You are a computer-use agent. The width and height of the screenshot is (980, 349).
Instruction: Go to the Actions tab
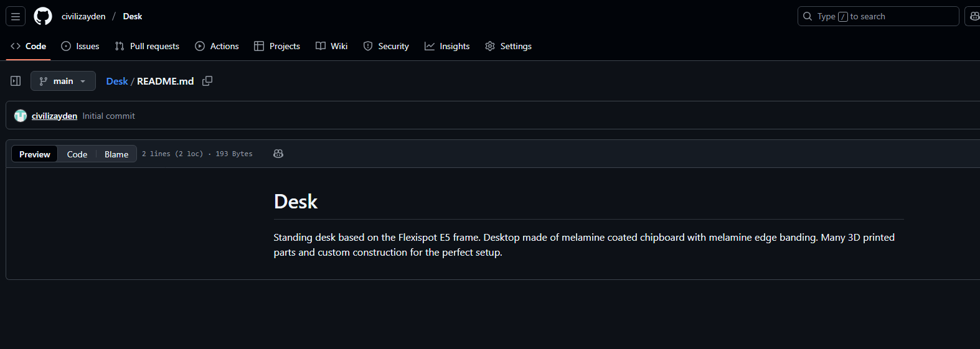click(217, 46)
